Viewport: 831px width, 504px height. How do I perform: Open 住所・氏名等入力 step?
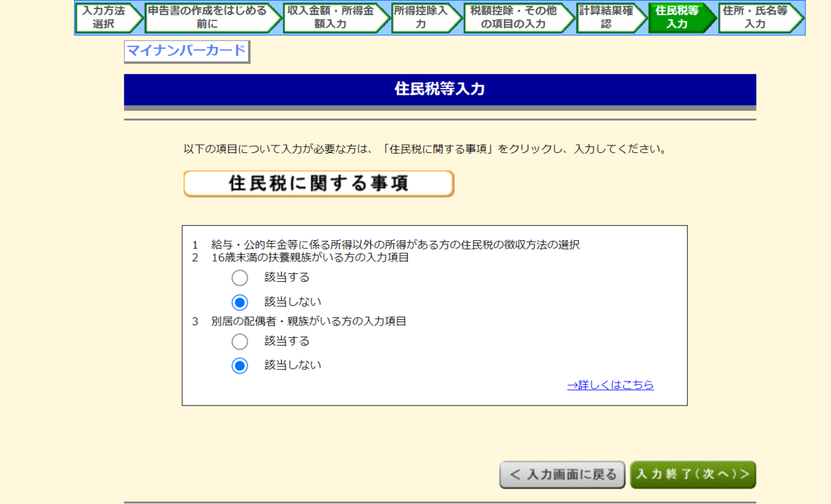pos(760,17)
